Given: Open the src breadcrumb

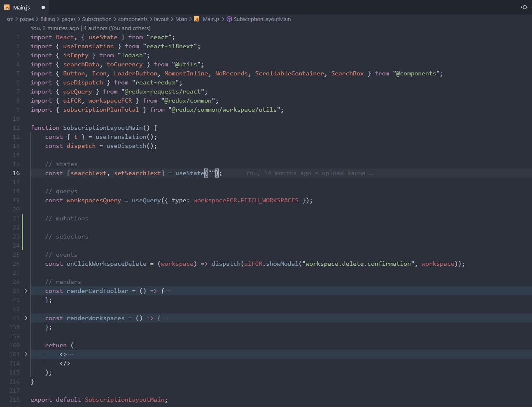Looking at the screenshot, I should (10, 19).
